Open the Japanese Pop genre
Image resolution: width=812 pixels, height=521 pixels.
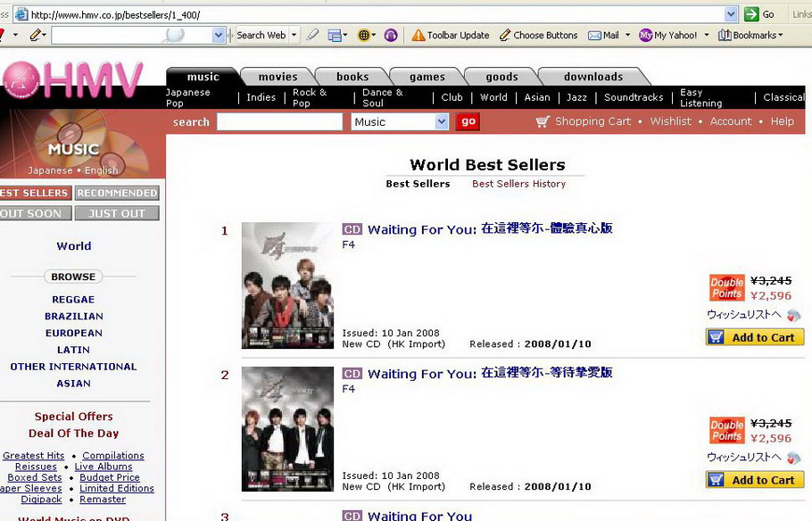[x=188, y=97]
